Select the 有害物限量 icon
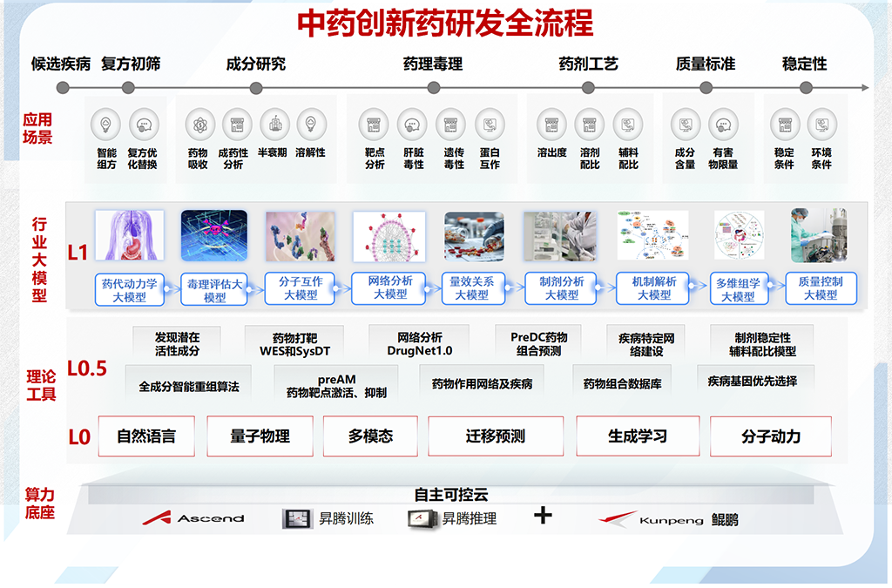 [723, 124]
